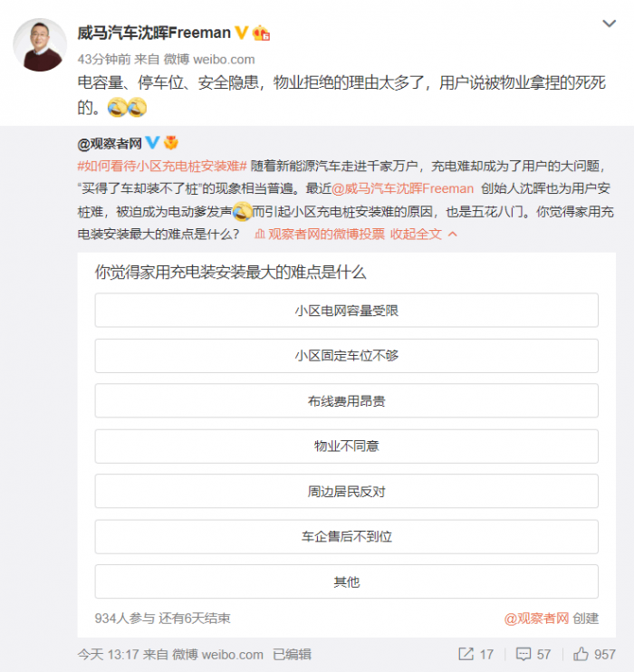Screen dimensions: 634x672
Task: Like the post with thumbs-up icon
Action: tap(581, 654)
